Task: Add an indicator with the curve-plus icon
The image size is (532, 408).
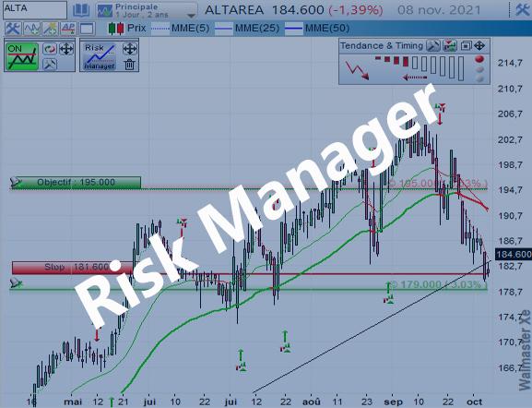Action: tap(31, 29)
